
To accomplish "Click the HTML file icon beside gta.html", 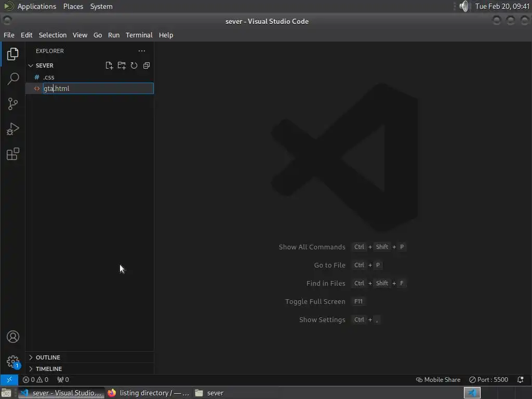I will click(37, 88).
